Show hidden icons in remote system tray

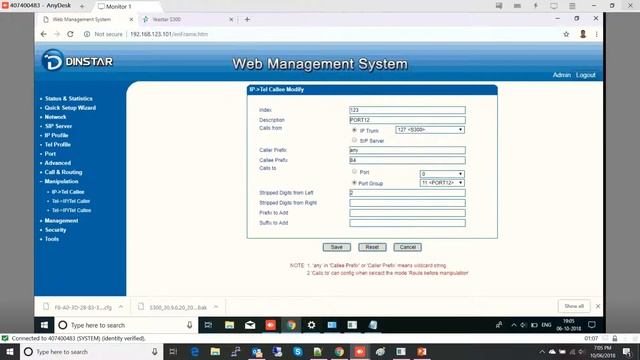(x=513, y=325)
